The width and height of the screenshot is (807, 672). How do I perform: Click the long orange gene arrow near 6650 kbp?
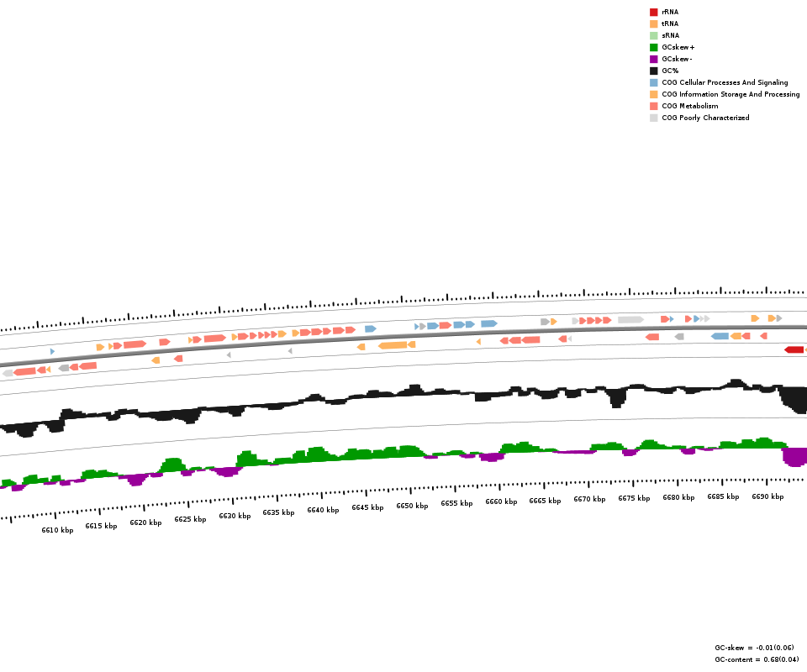coord(393,345)
